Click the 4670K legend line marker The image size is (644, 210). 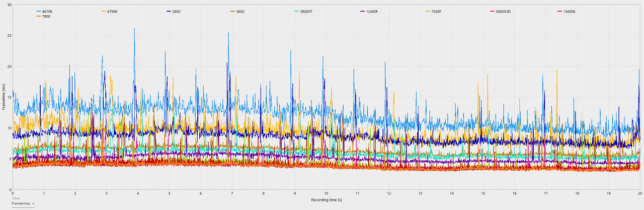(38, 11)
